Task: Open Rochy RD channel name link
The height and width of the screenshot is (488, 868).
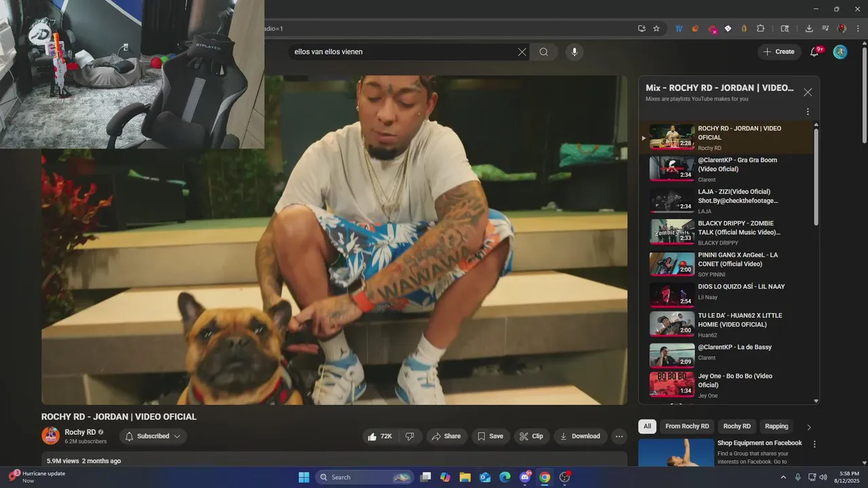Action: click(x=80, y=432)
